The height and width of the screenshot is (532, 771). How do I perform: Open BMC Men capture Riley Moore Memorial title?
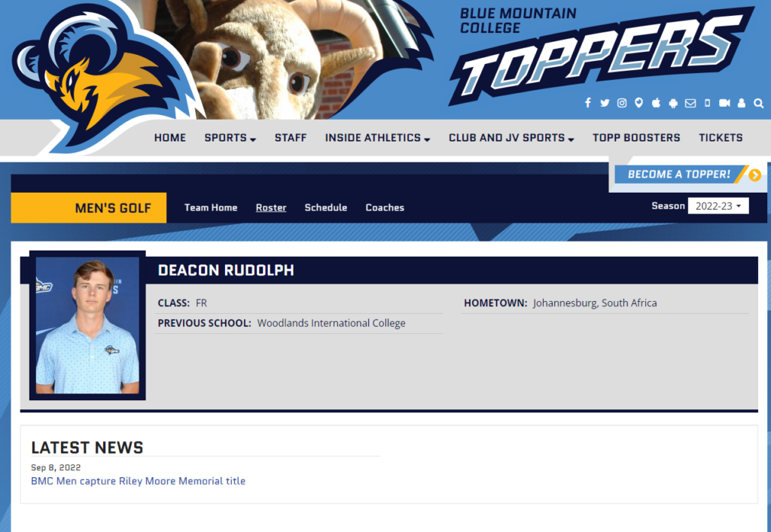[x=139, y=481]
